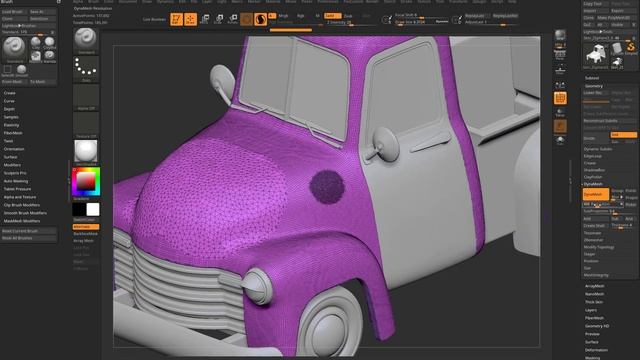Screen dimensions: 640x360
Task: Toggle the orange PolyF polyframe button
Action: click(x=560, y=98)
